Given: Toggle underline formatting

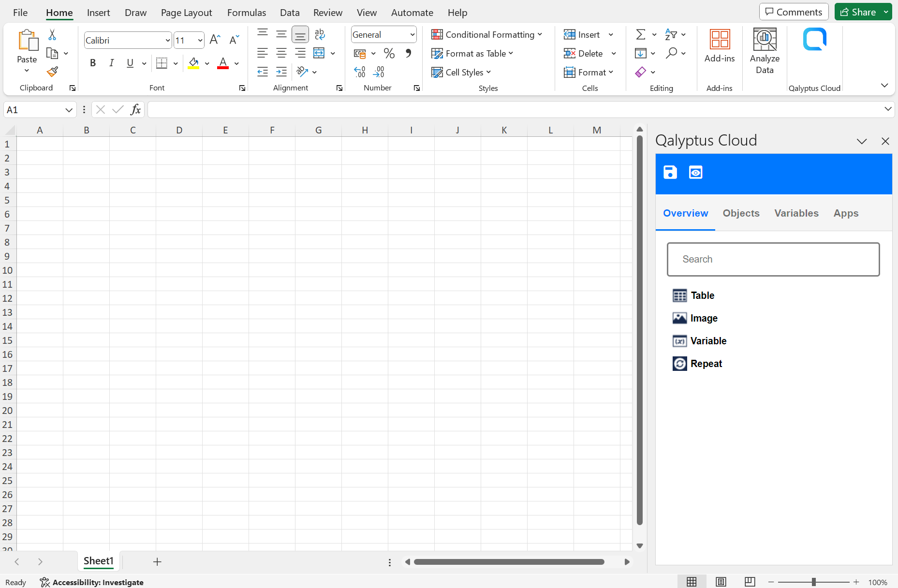Looking at the screenshot, I should pyautogui.click(x=130, y=63).
